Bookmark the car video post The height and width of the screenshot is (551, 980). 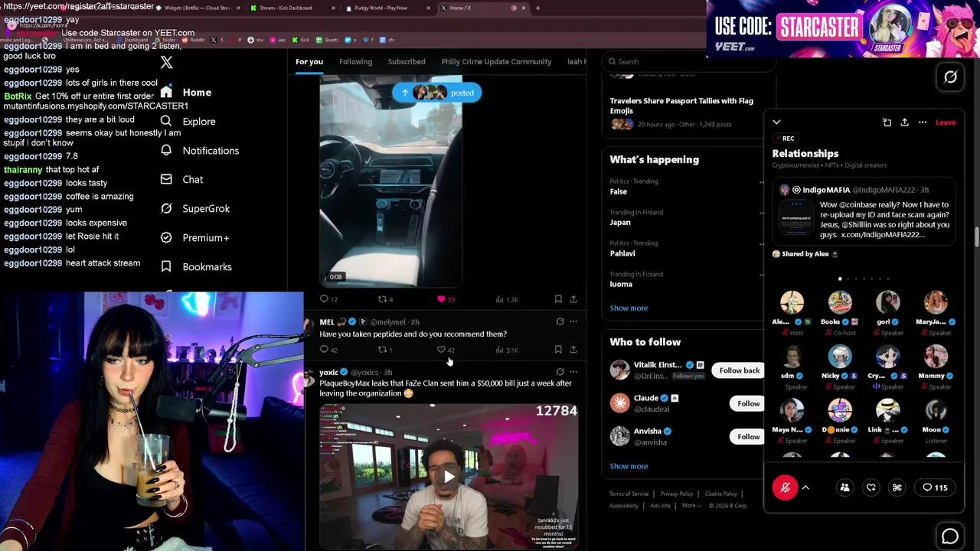[558, 299]
